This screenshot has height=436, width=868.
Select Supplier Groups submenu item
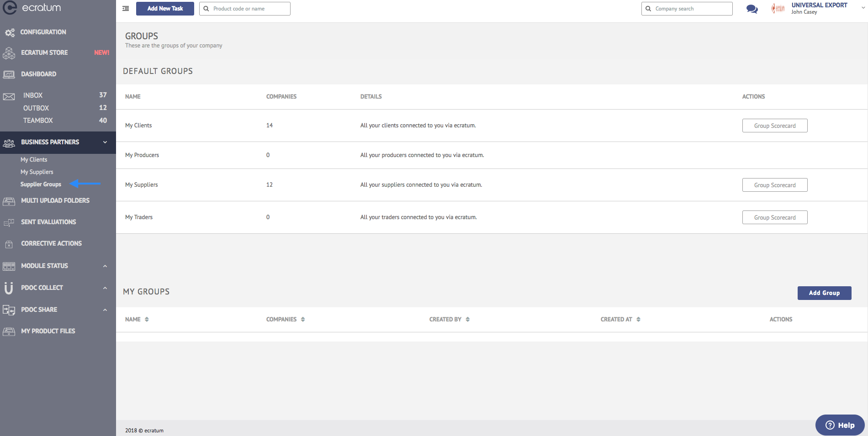pos(41,184)
